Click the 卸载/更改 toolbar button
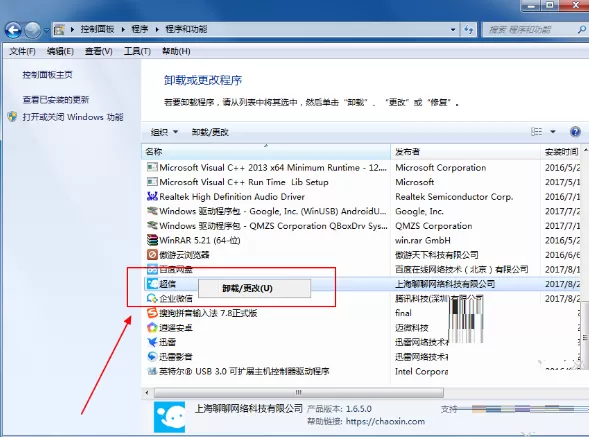 [x=210, y=132]
